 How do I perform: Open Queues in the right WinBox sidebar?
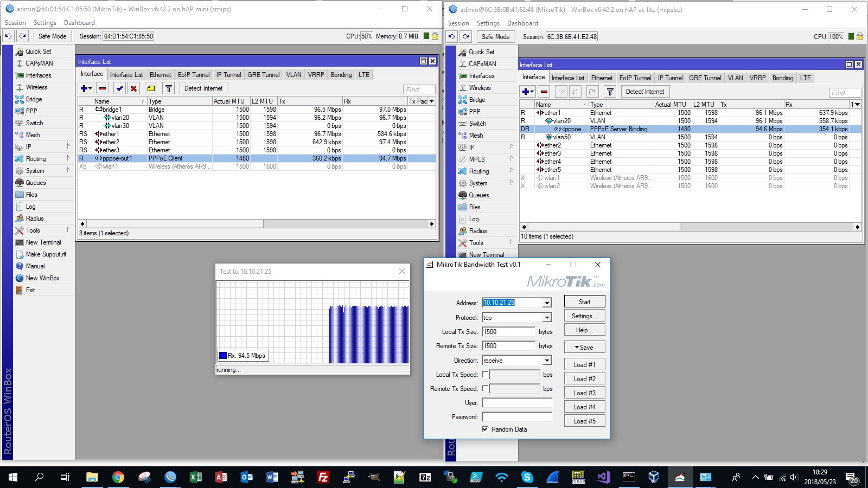(x=478, y=195)
